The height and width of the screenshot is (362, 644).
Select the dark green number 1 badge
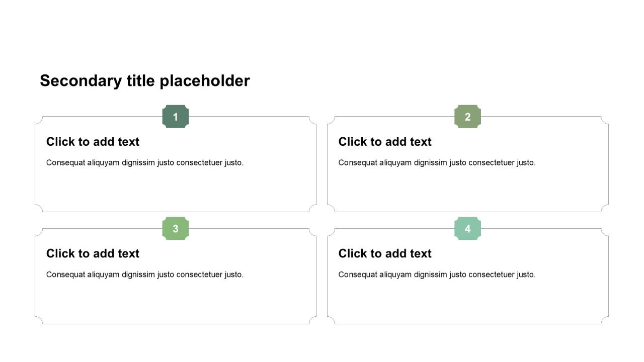point(176,117)
